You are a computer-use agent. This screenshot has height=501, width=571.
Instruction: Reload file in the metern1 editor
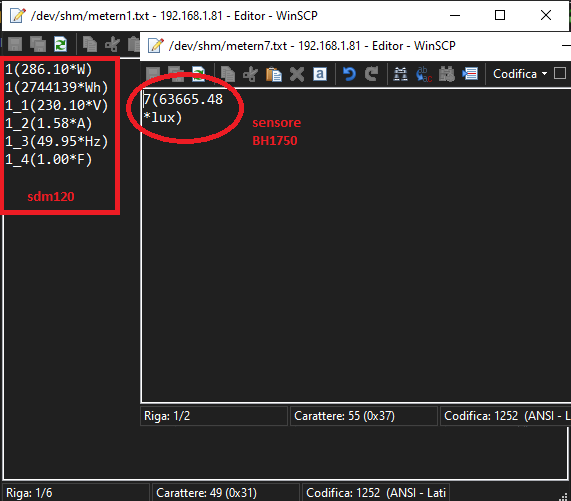[x=60, y=44]
